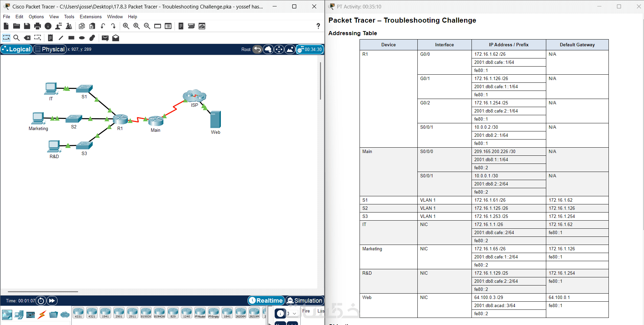The width and height of the screenshot is (644, 325).
Task: Open the Help question mark icon
Action: (318, 26)
